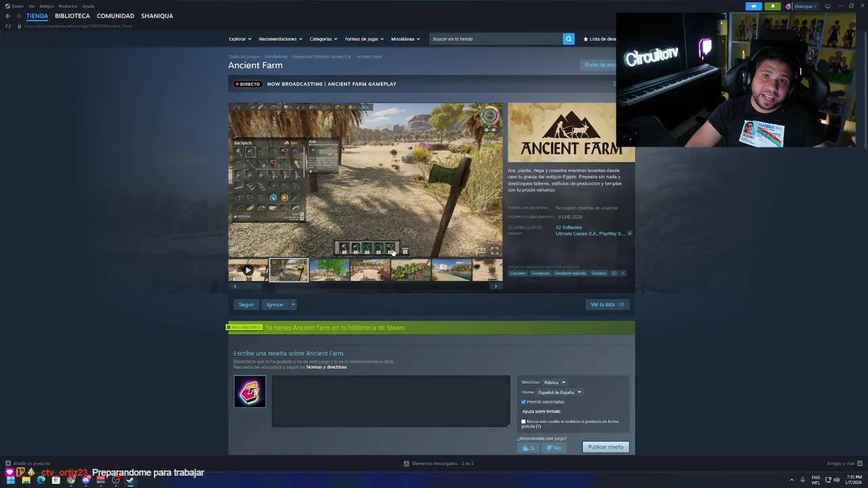Click the Añadir un producto plus icon
Screen dimensions: 868x488
(x=9, y=464)
